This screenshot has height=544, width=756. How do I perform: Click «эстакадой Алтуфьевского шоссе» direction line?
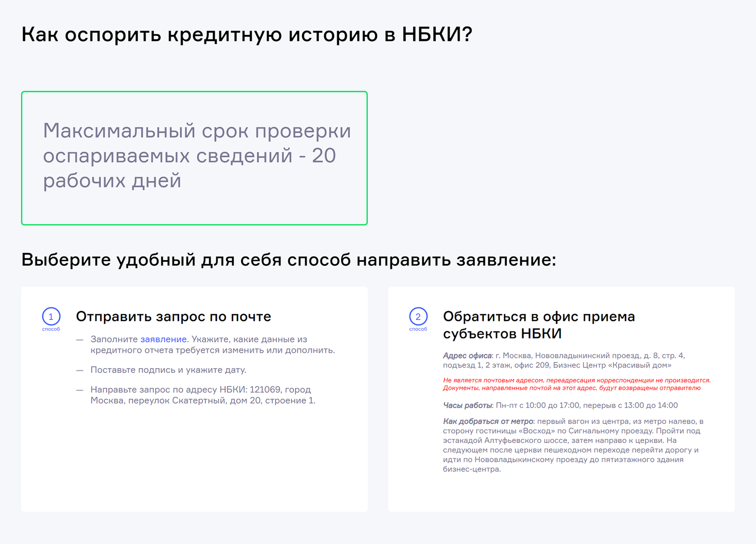click(x=506, y=440)
